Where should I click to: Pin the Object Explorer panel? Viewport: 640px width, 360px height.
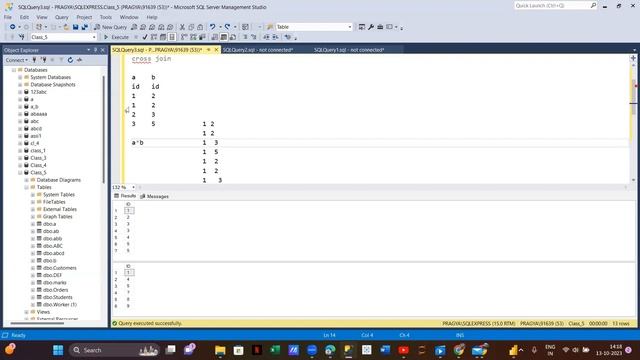[96, 50]
